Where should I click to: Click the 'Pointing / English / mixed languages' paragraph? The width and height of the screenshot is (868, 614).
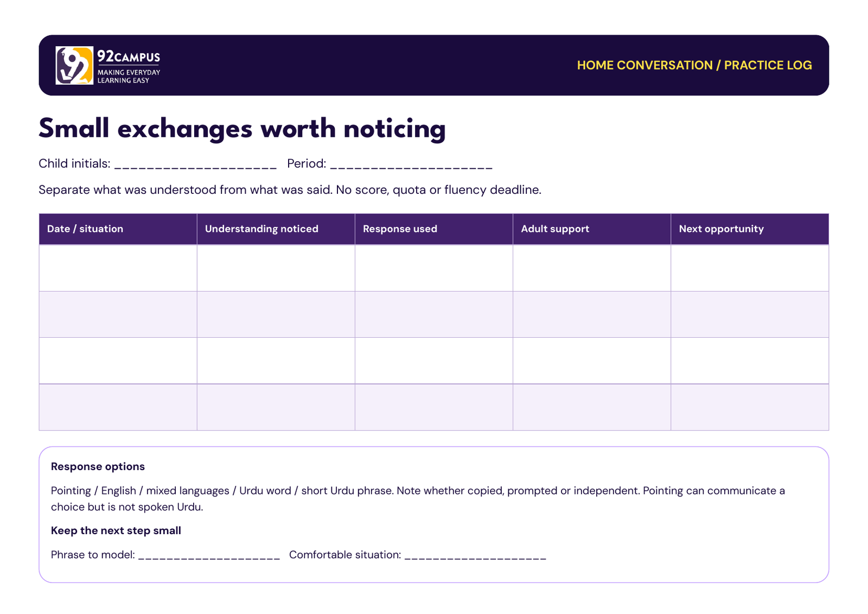pos(418,499)
